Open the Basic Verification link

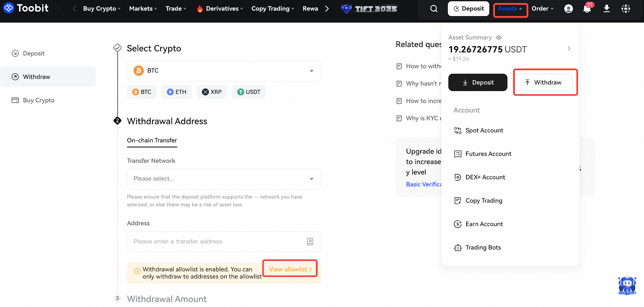(423, 184)
